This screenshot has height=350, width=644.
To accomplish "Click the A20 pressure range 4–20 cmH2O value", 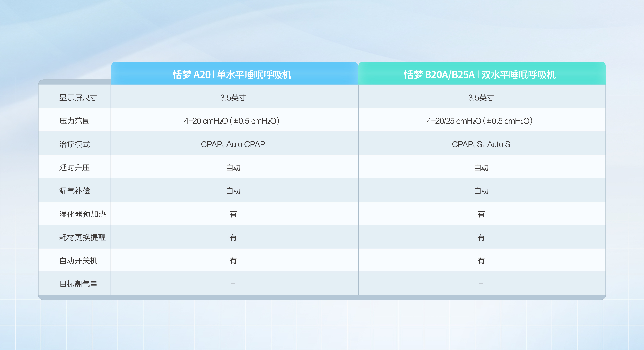I will click(x=232, y=121).
